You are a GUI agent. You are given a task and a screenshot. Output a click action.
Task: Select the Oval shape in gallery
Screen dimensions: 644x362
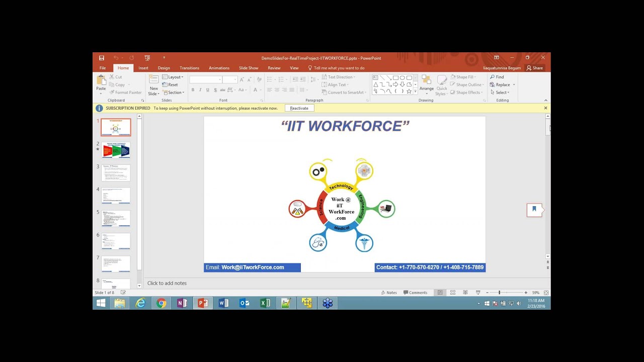pos(403,78)
